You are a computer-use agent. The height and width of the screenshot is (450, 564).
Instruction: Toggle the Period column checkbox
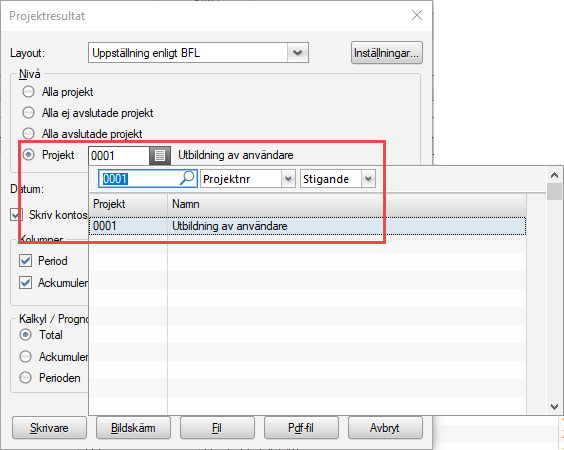coord(25,260)
